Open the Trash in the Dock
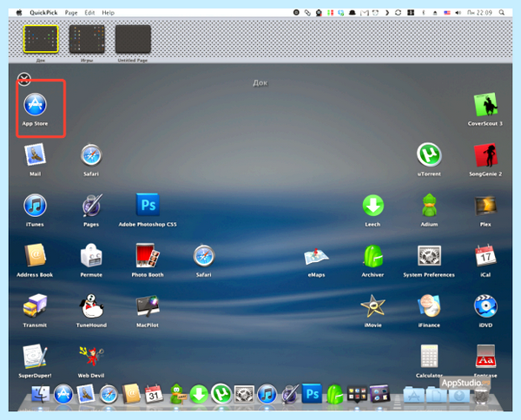521x420 pixels. coord(481,395)
